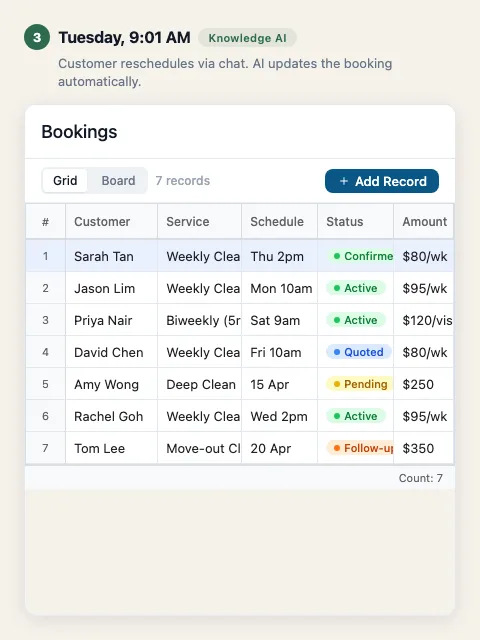This screenshot has height=640, width=480.
Task: Click David Chen's Weekly Clean service cell
Action: tap(200, 352)
